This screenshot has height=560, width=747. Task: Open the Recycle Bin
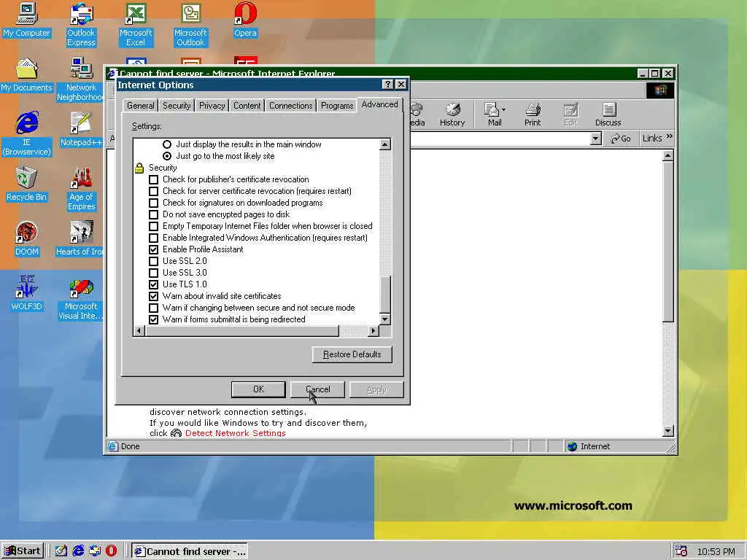point(27,184)
